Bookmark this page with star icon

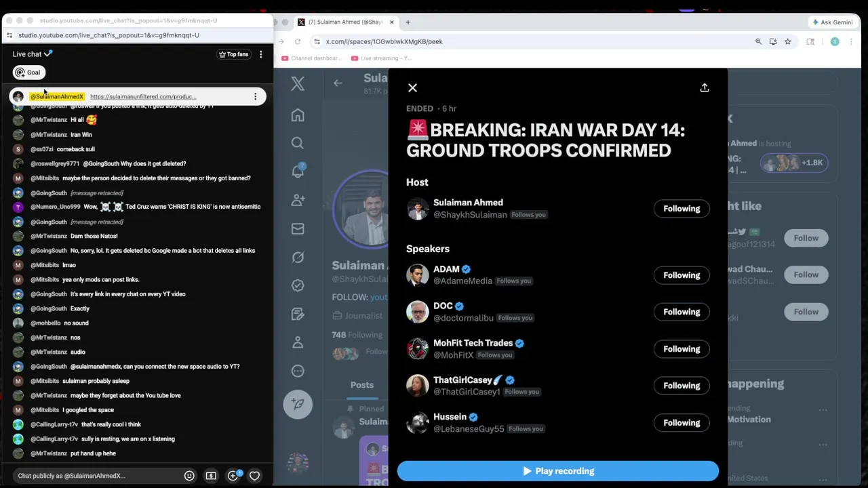tap(787, 41)
